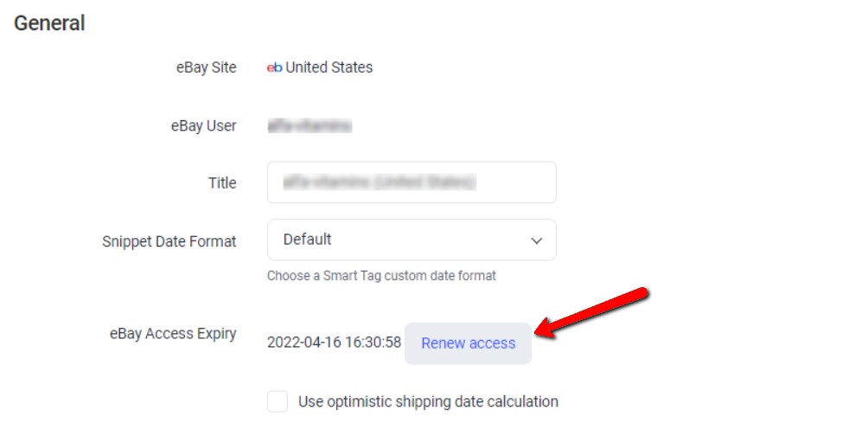
Task: Click the eBay Site label
Action: tap(206, 67)
